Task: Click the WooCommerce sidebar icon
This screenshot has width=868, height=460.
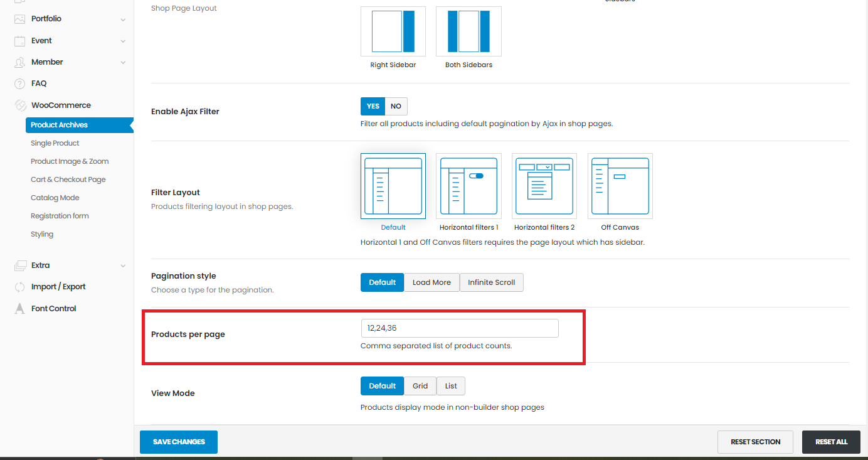Action: pyautogui.click(x=20, y=105)
